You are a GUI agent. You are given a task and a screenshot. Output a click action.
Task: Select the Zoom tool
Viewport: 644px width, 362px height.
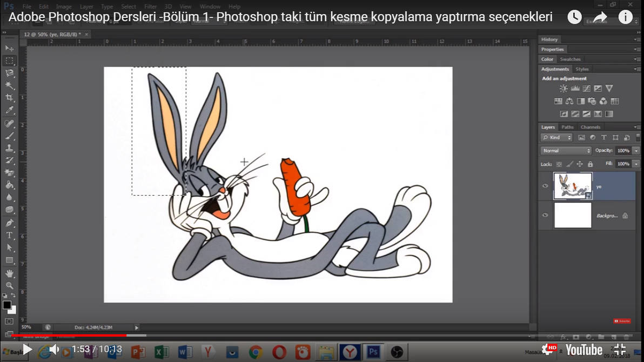coord(8,285)
